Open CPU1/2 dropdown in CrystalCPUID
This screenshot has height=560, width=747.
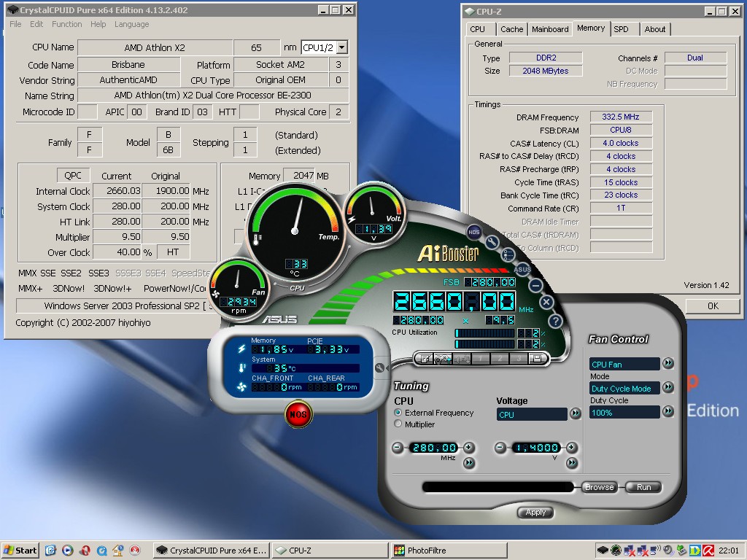coord(342,47)
